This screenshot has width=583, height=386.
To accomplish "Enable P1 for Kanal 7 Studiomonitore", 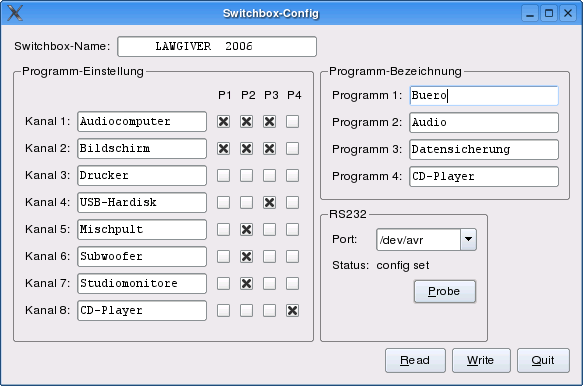I will pos(223,284).
